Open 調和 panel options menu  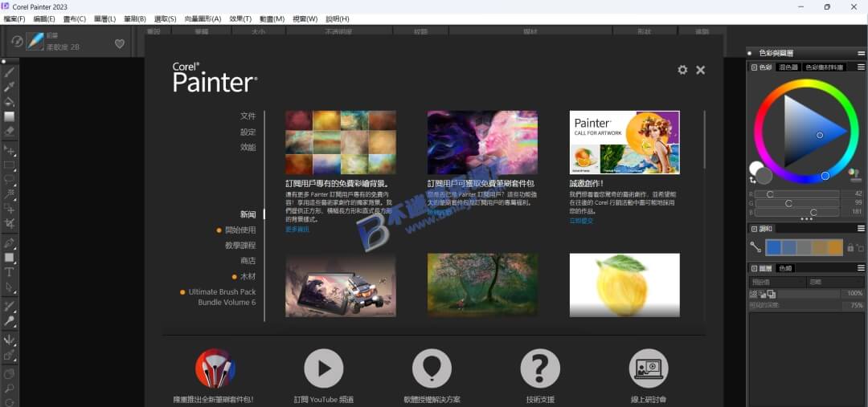coord(862,228)
